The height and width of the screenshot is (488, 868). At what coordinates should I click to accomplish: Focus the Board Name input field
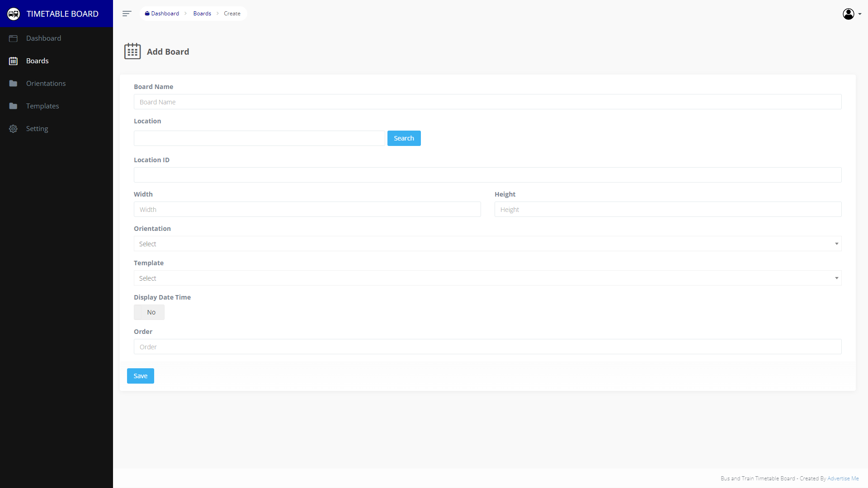point(487,102)
